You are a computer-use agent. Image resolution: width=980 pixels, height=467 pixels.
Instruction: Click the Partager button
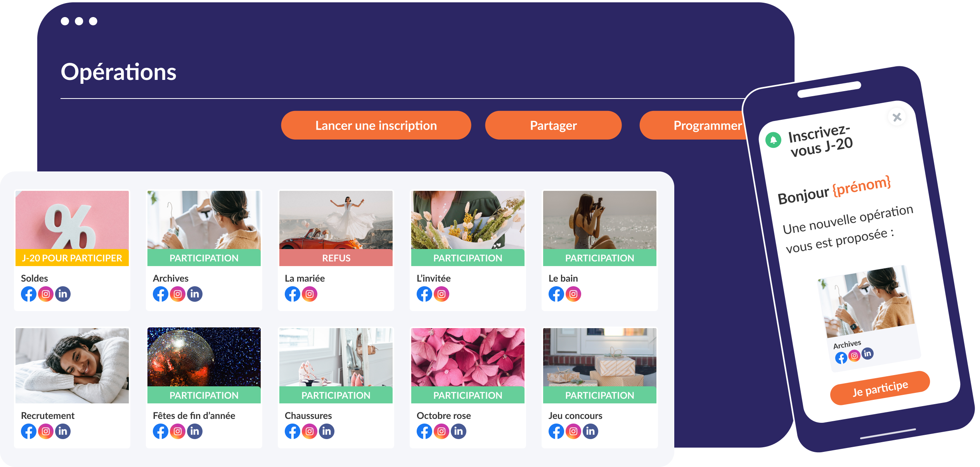point(553,125)
